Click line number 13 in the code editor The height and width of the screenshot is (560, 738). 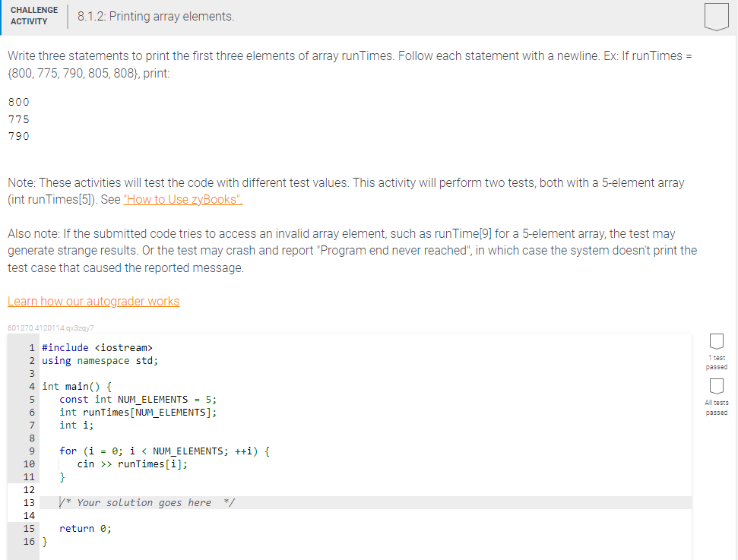tap(28, 502)
